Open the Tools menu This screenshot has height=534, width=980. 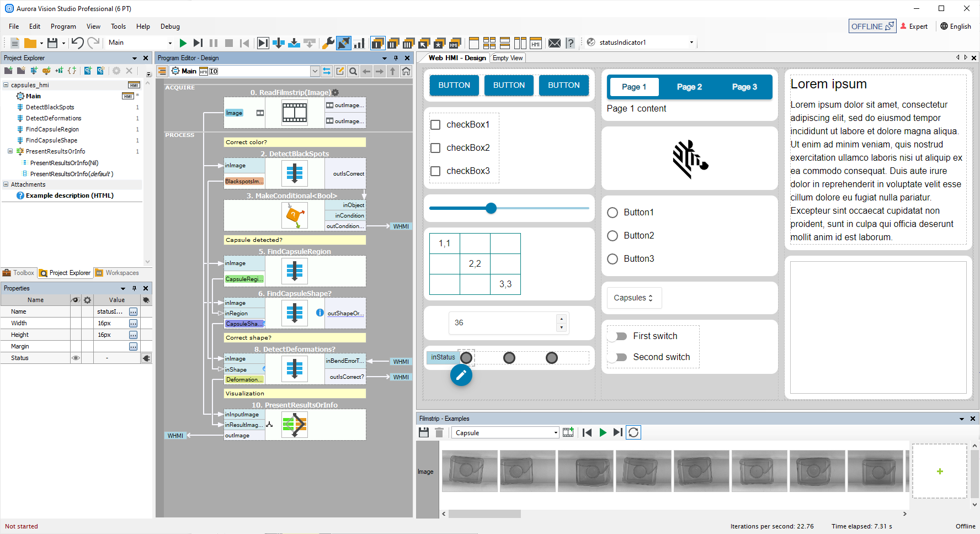pyautogui.click(x=118, y=27)
